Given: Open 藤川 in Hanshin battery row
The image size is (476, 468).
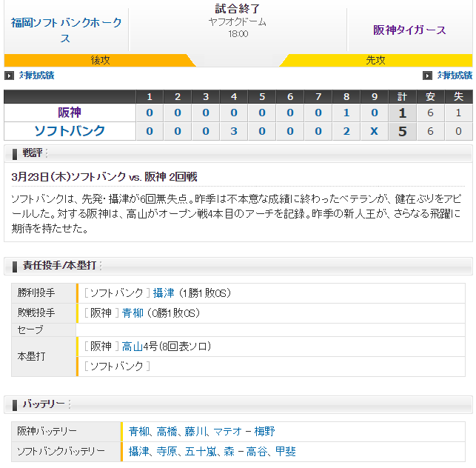Looking at the screenshot, I should [195, 431].
